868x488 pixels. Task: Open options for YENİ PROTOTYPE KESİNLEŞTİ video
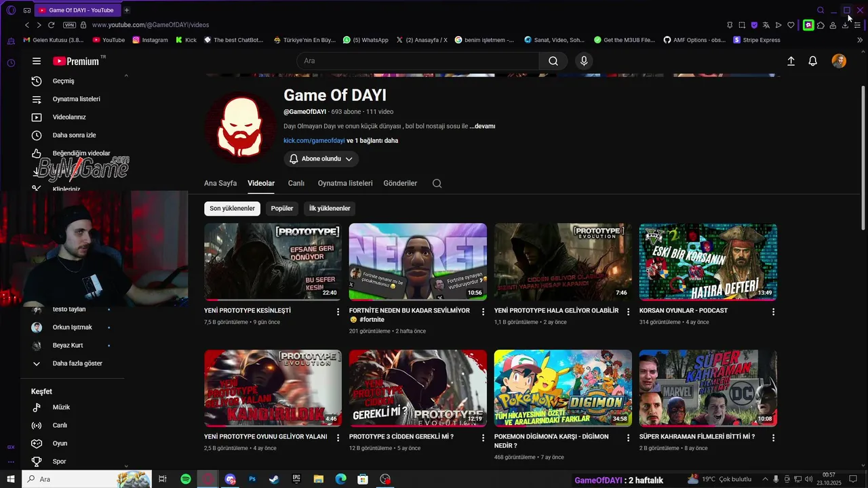(x=338, y=312)
